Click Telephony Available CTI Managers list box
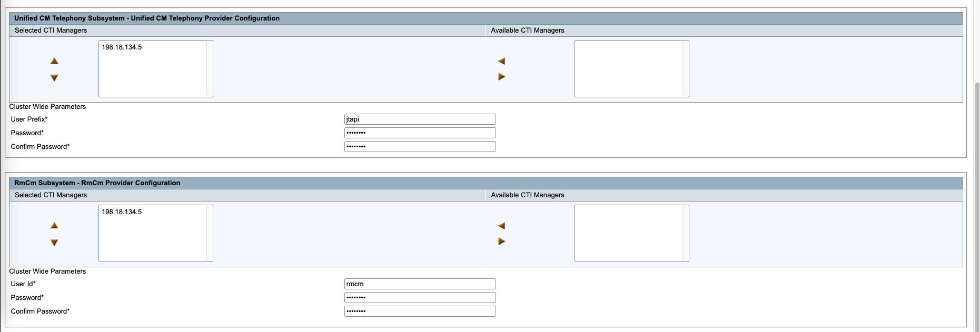 pyautogui.click(x=629, y=68)
